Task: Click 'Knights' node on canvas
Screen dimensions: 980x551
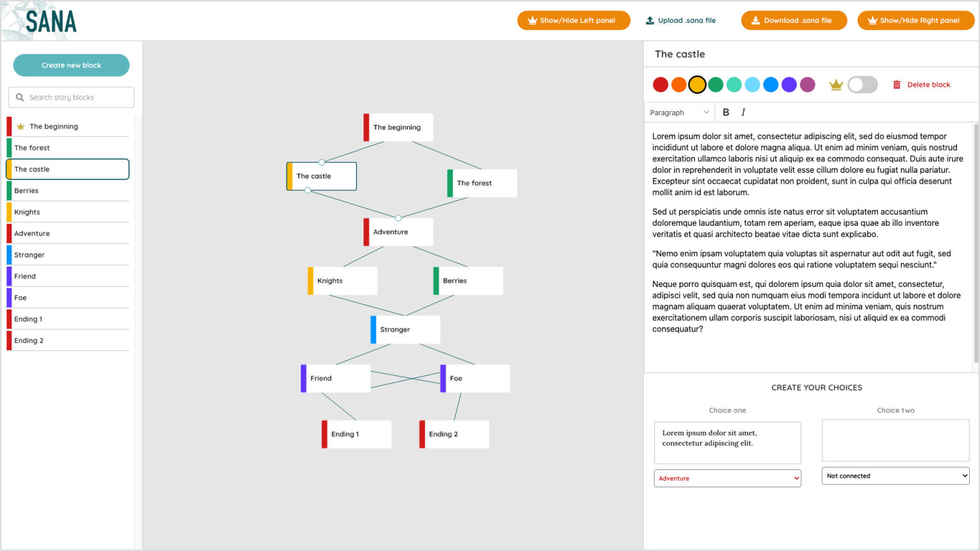Action: click(343, 281)
